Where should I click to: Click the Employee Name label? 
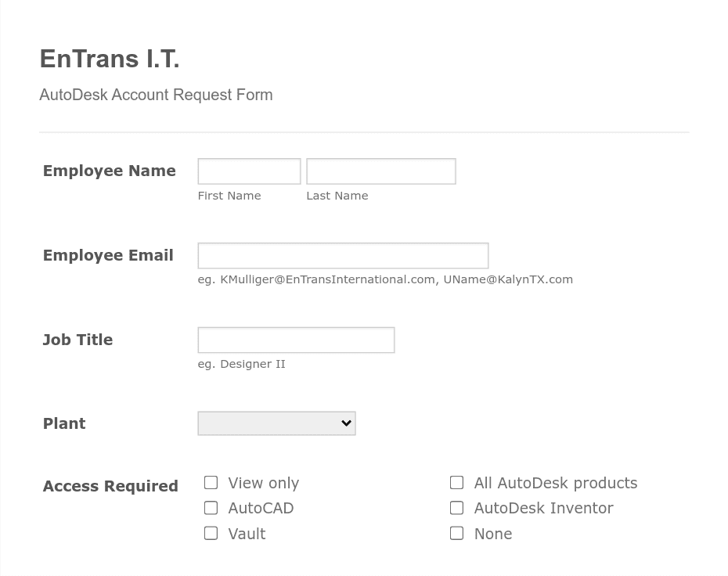point(110,171)
